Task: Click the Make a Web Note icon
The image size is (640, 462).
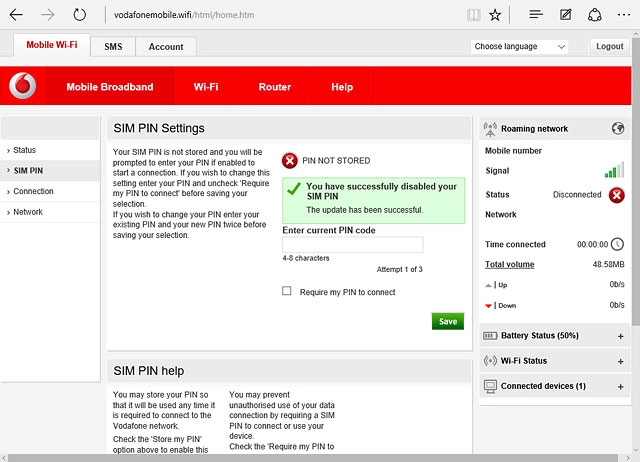Action: 565,15
